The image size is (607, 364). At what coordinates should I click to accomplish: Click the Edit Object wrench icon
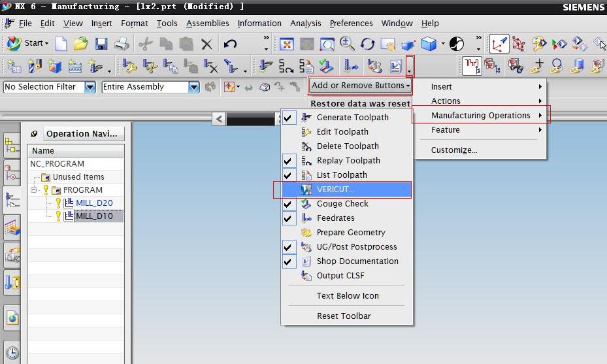click(129, 66)
